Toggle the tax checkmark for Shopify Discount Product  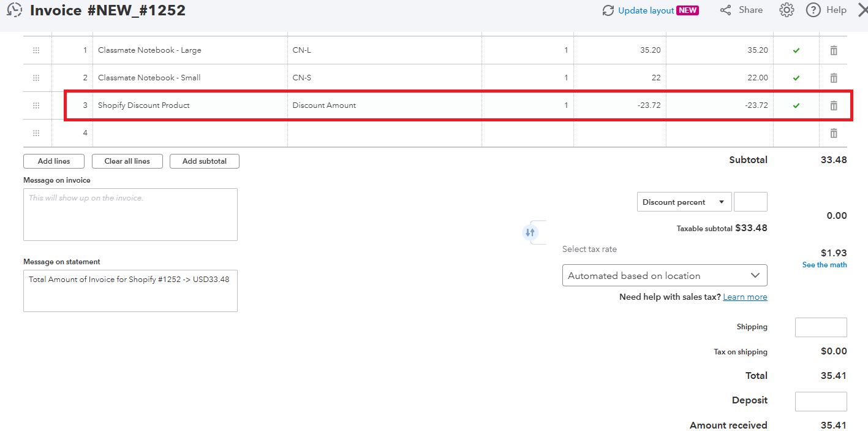pos(796,105)
